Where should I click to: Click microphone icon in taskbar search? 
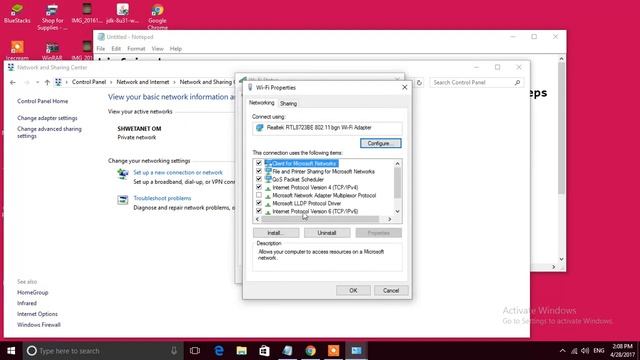[174, 351]
